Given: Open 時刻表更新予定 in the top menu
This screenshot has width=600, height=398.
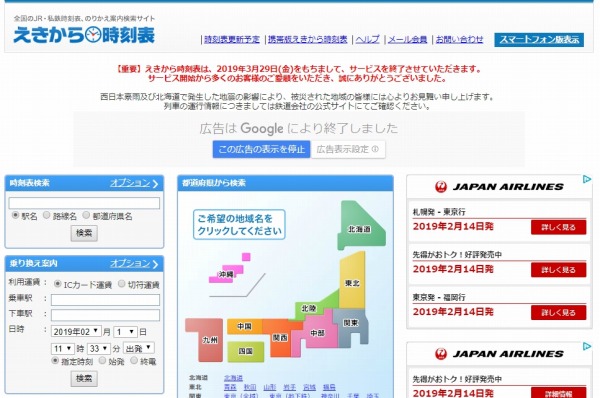Looking at the screenshot, I should tap(232, 39).
